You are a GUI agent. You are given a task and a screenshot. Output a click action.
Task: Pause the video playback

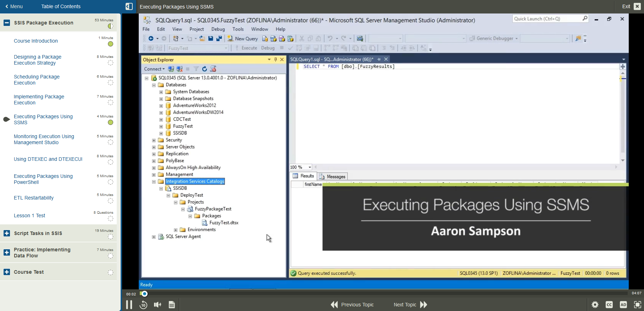(x=129, y=305)
